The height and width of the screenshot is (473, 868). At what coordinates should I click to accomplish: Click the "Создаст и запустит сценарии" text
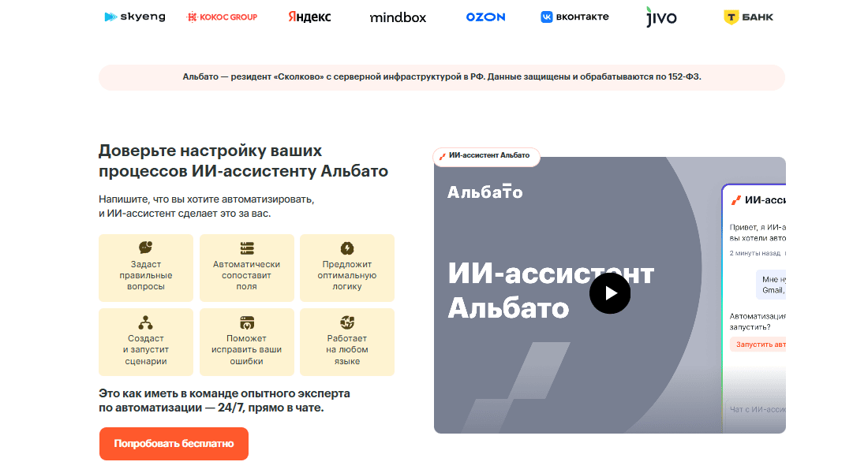coord(146,350)
